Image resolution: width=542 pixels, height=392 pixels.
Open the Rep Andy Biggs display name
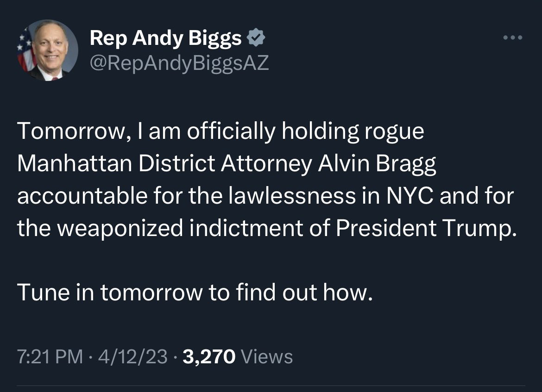[x=165, y=38]
